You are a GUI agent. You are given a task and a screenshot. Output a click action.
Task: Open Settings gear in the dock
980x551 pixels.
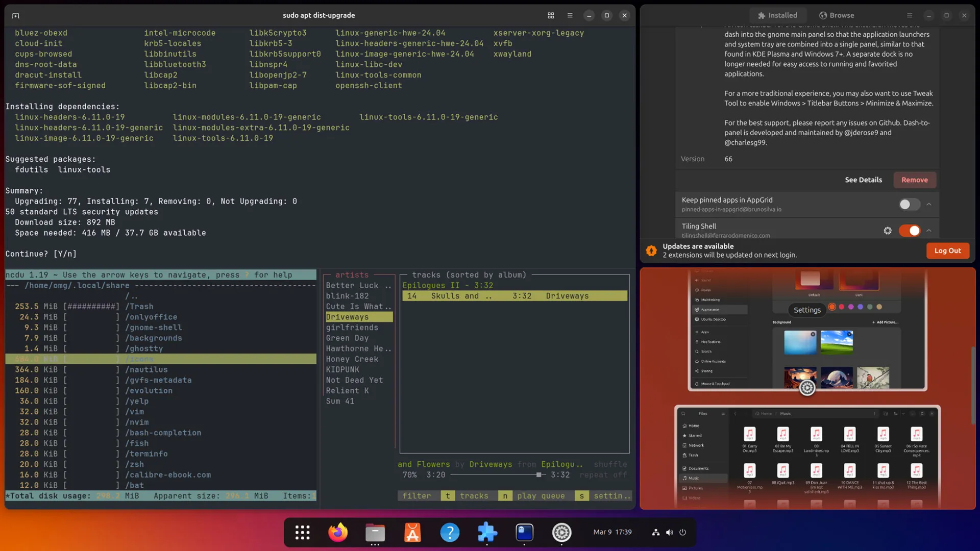[561, 533]
